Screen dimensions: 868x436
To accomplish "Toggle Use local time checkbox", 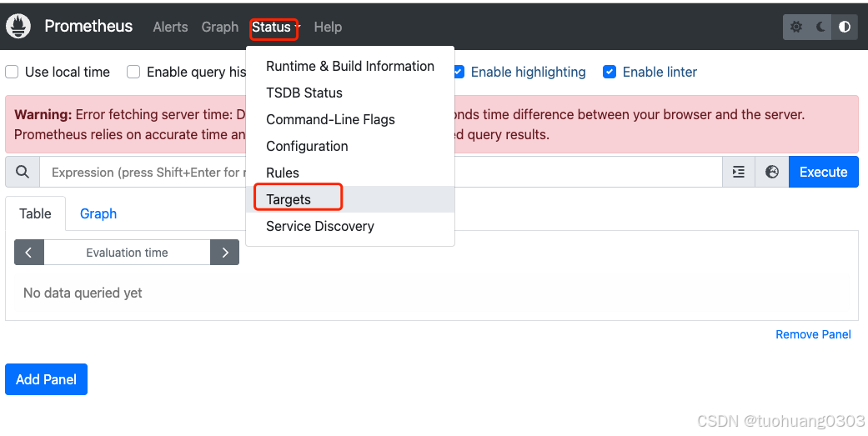I will [12, 72].
